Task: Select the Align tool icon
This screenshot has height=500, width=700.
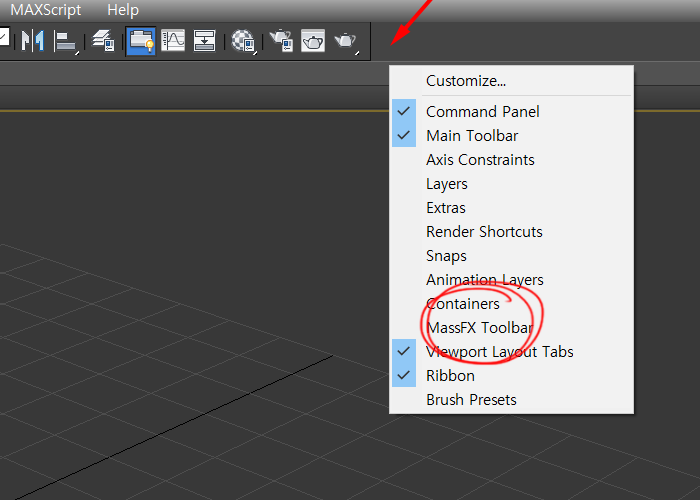Action: click(x=67, y=42)
